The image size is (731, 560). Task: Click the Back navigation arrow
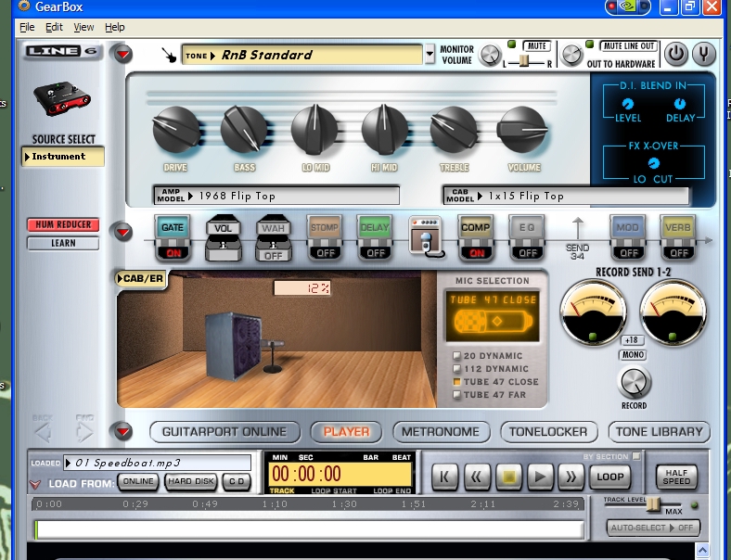point(43,430)
